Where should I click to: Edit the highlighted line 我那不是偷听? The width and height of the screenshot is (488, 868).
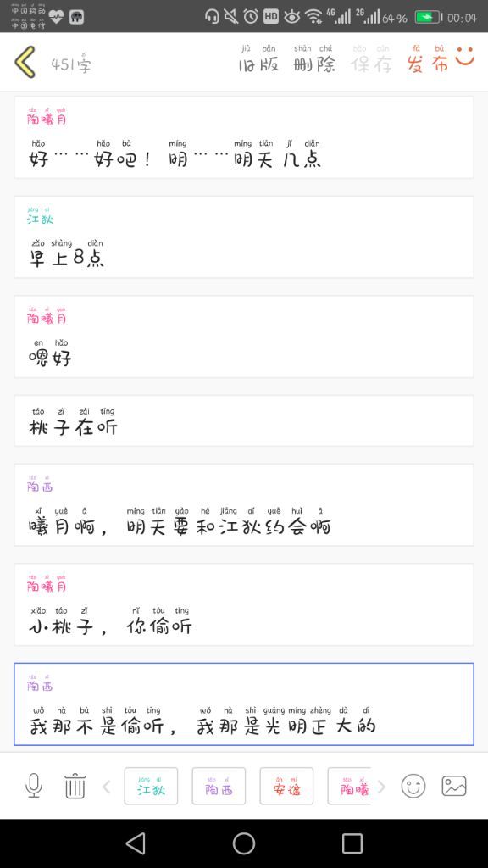pyautogui.click(x=244, y=704)
